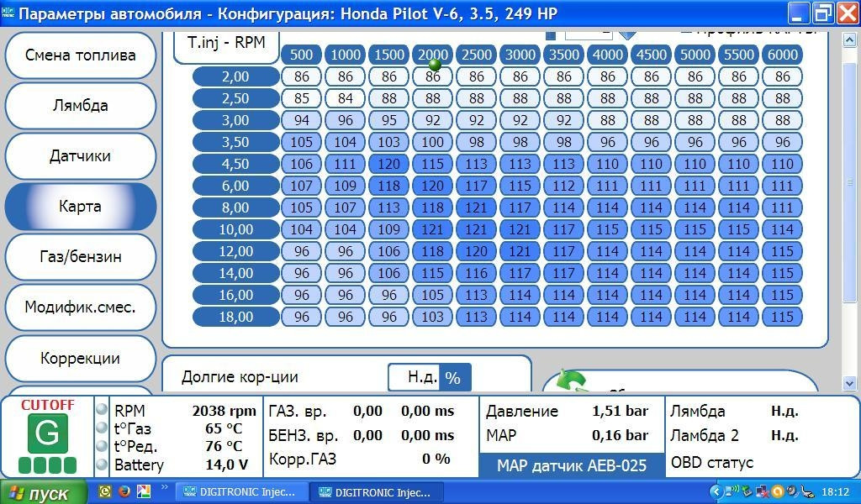Viewport: 861px width, 504px height.
Task: Click the 2038 rpm reading
Action: [x=224, y=411]
